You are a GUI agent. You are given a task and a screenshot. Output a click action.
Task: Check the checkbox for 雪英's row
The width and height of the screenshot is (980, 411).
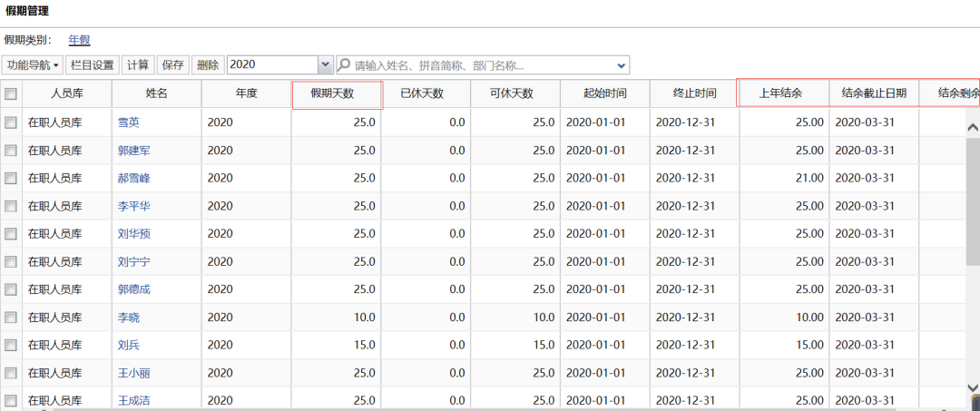(11, 122)
